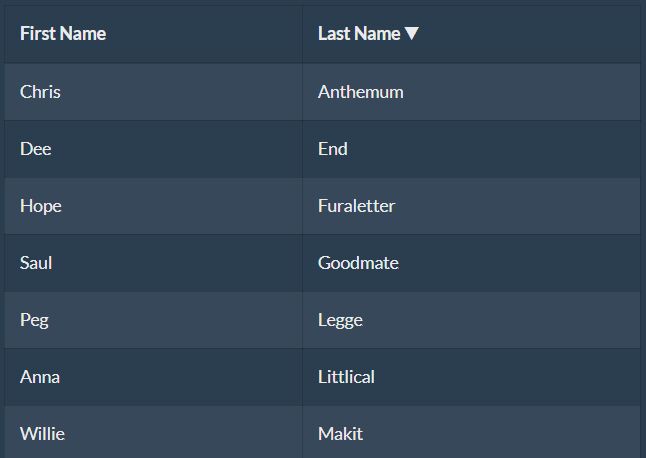
Task: Select the Peg first name cell
Action: point(34,320)
